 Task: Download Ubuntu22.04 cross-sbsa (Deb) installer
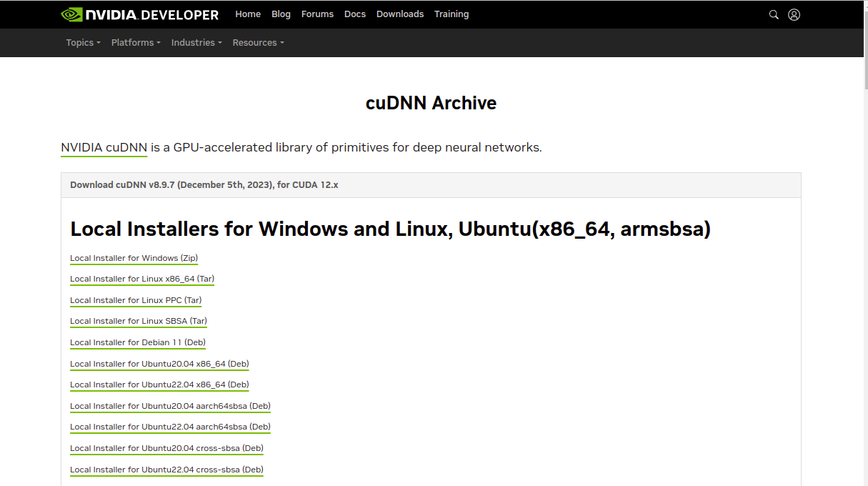(x=166, y=470)
